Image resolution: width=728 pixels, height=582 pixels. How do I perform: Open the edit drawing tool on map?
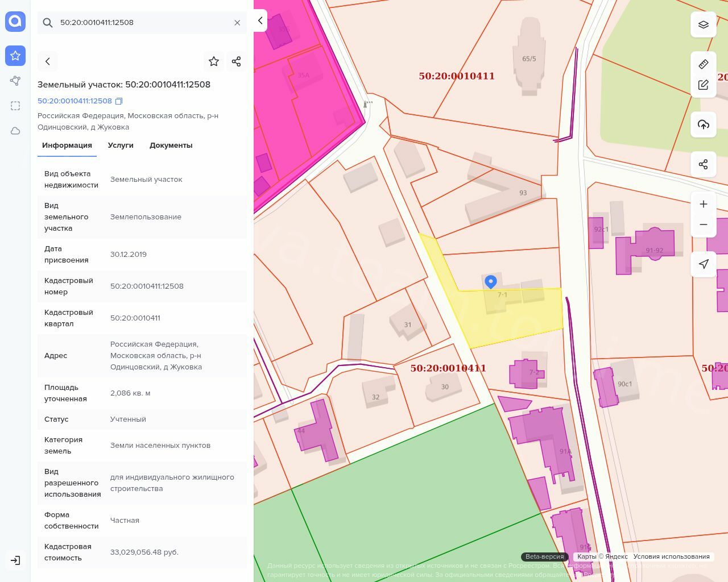click(704, 85)
